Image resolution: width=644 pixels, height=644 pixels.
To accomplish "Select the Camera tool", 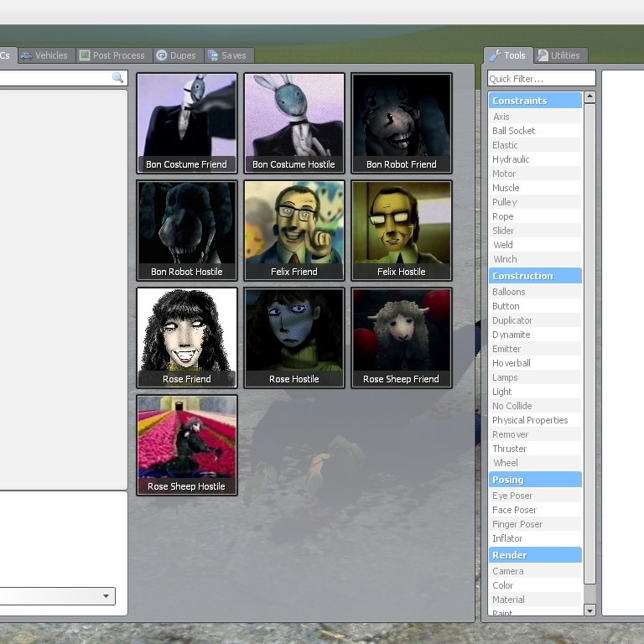I will coord(535,571).
